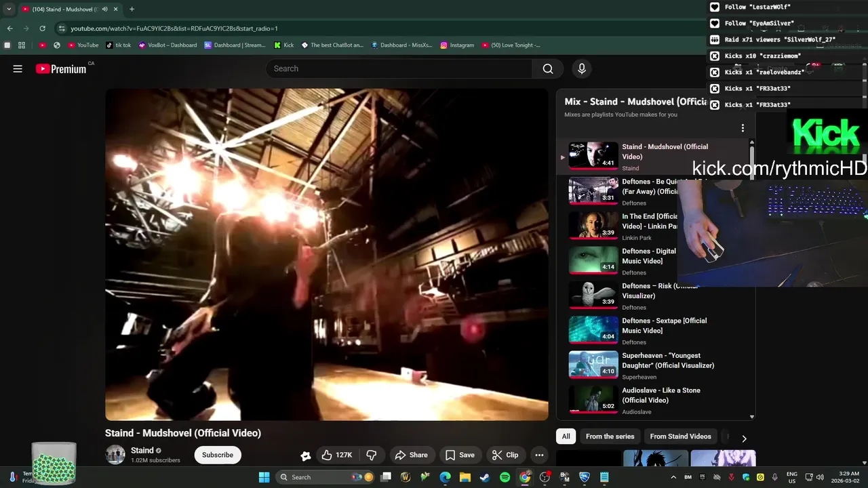Click into the YouTube search field
Screen dimensions: 868x488
pos(399,68)
